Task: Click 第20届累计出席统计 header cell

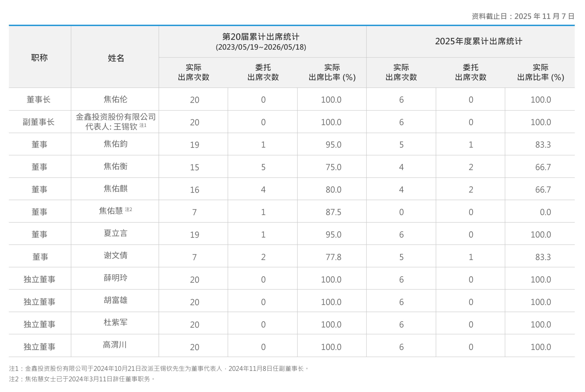Action: tap(261, 37)
